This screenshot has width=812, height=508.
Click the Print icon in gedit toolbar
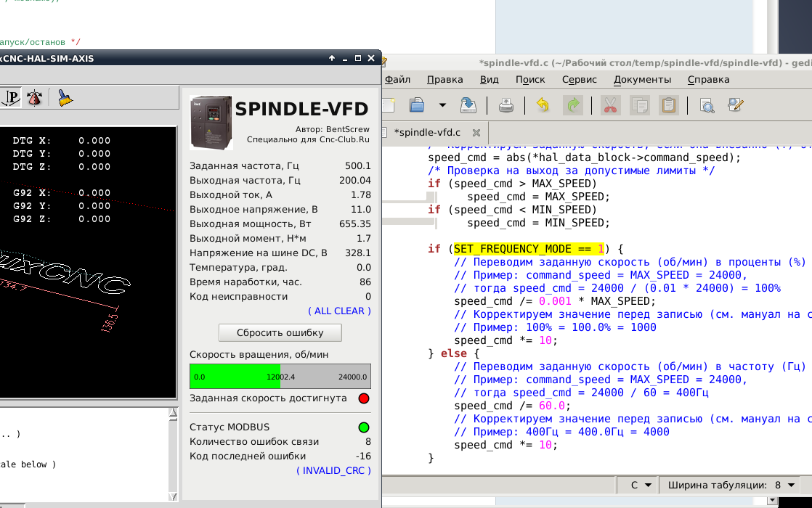click(x=506, y=105)
